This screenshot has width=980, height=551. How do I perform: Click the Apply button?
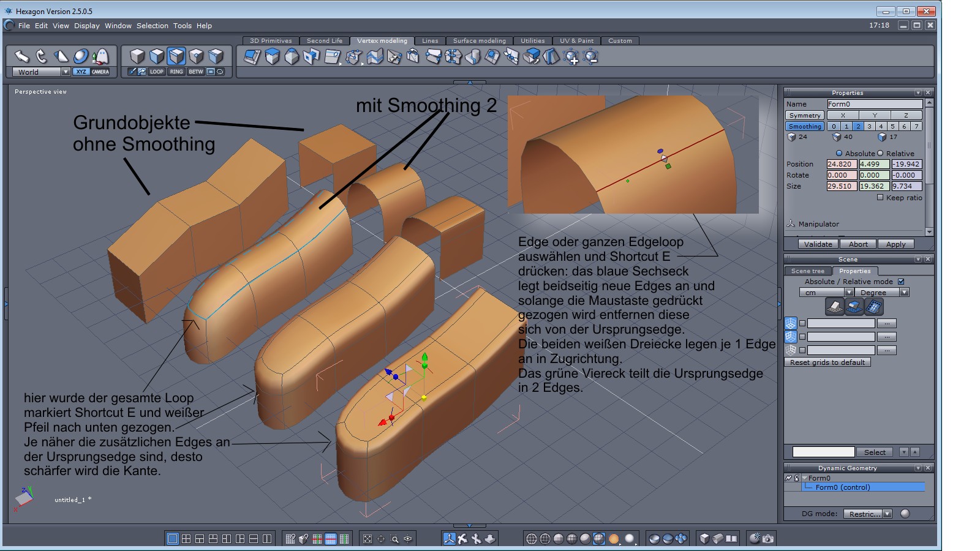click(x=895, y=244)
